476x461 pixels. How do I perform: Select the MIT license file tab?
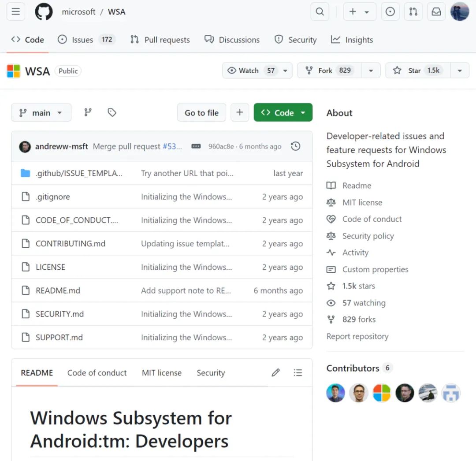point(162,373)
